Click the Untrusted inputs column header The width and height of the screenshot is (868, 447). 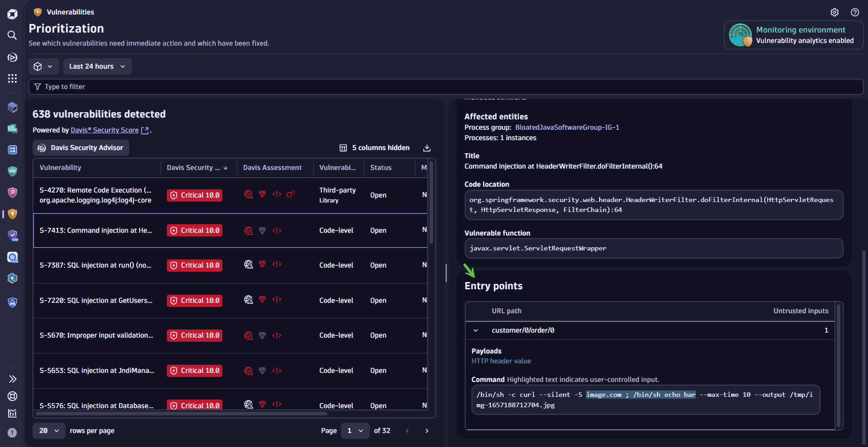[x=801, y=311]
